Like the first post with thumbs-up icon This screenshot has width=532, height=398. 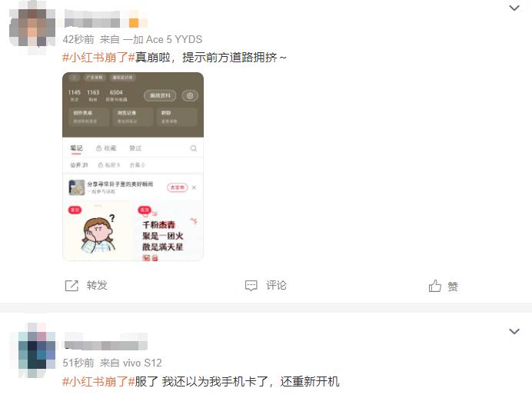click(x=434, y=286)
